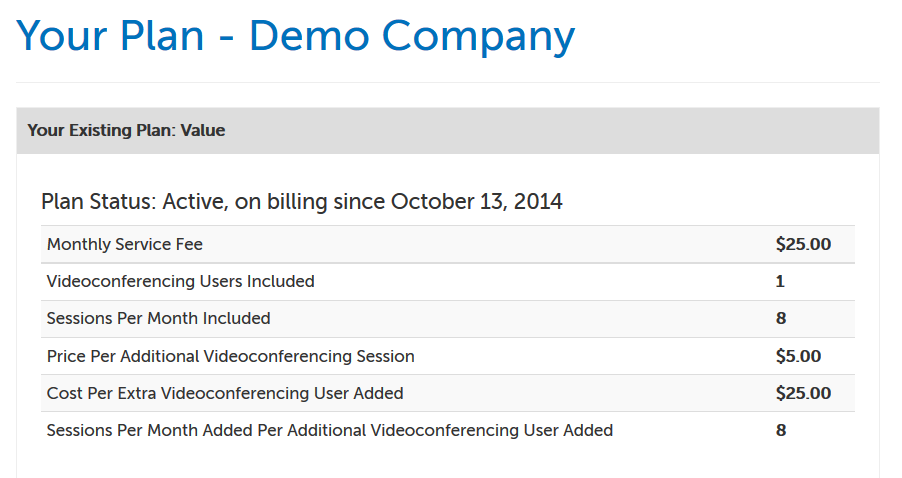This screenshot has height=478, width=902.
Task: Select "Cost Per Extra Videoconferencing User Added" label
Action: 225,393
